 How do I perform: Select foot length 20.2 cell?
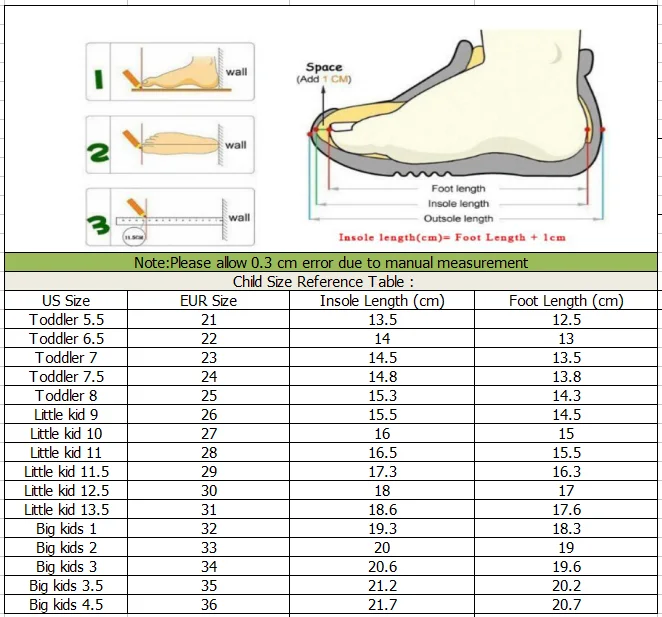(x=566, y=586)
